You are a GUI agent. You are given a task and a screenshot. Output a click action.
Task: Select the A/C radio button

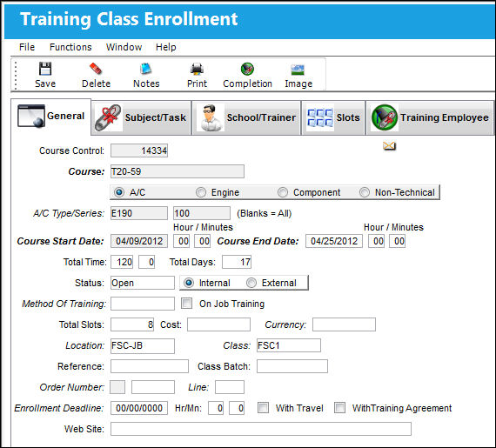(119, 192)
